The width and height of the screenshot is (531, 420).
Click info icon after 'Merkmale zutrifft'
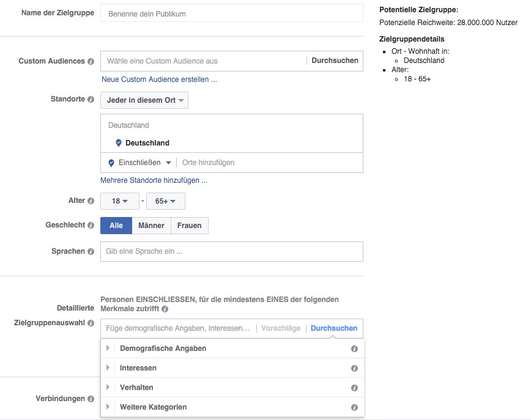click(x=165, y=309)
